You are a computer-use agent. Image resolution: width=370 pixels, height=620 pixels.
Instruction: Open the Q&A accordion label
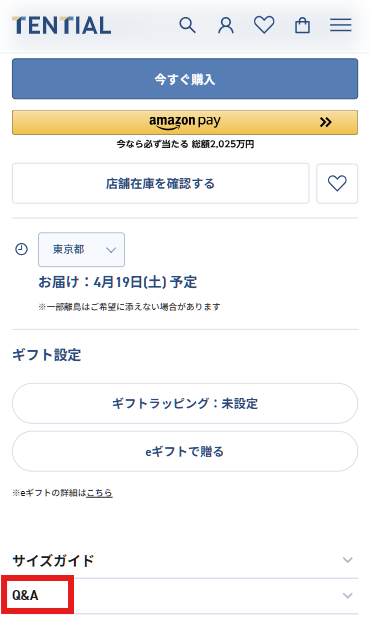[x=25, y=595]
